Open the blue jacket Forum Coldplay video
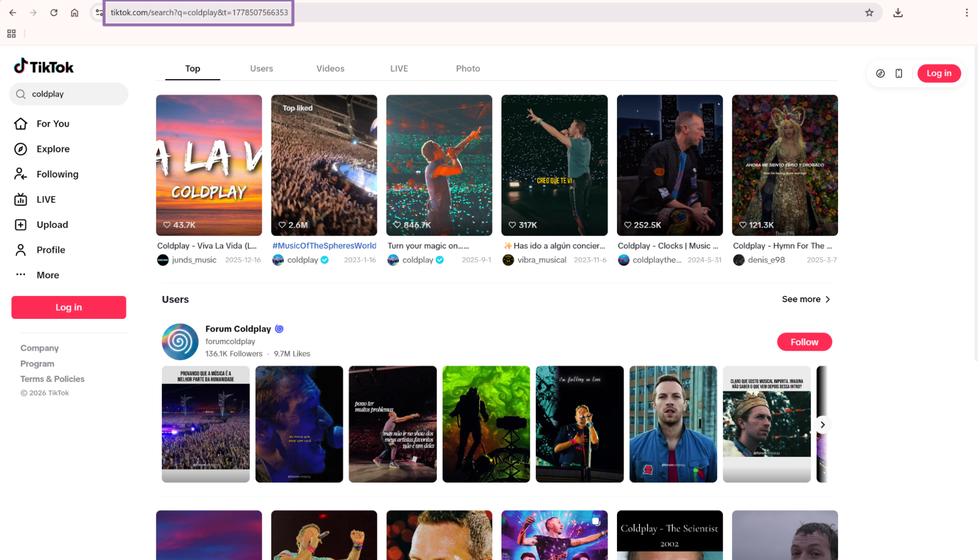The height and width of the screenshot is (560, 978). pyautogui.click(x=673, y=424)
